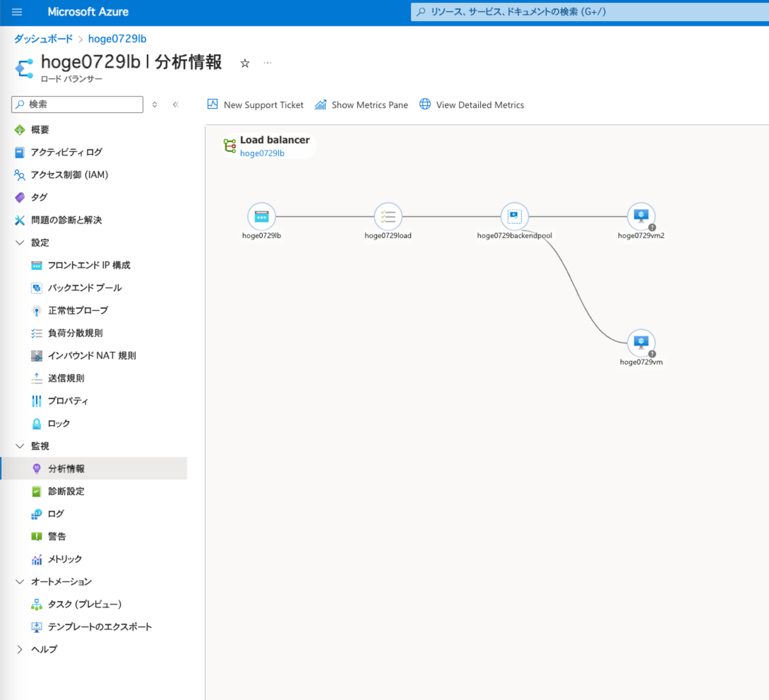Click the search magnifier in top search bar
769x700 pixels.
[x=421, y=12]
